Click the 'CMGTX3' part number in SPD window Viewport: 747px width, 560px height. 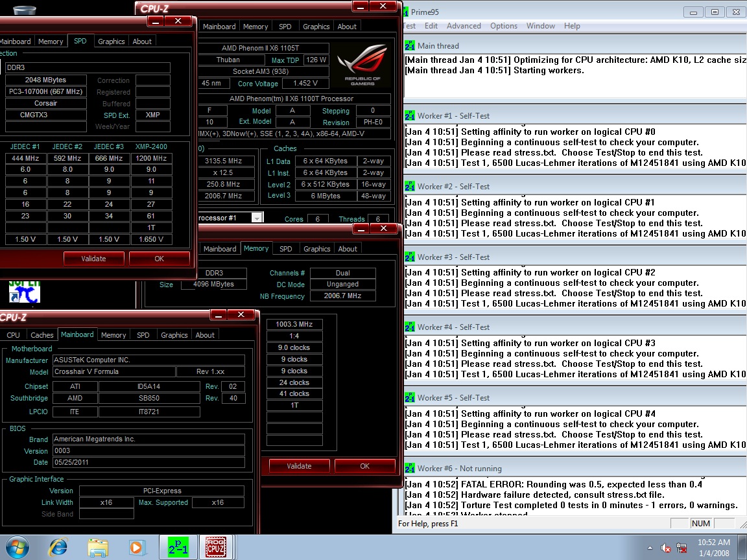pyautogui.click(x=46, y=115)
